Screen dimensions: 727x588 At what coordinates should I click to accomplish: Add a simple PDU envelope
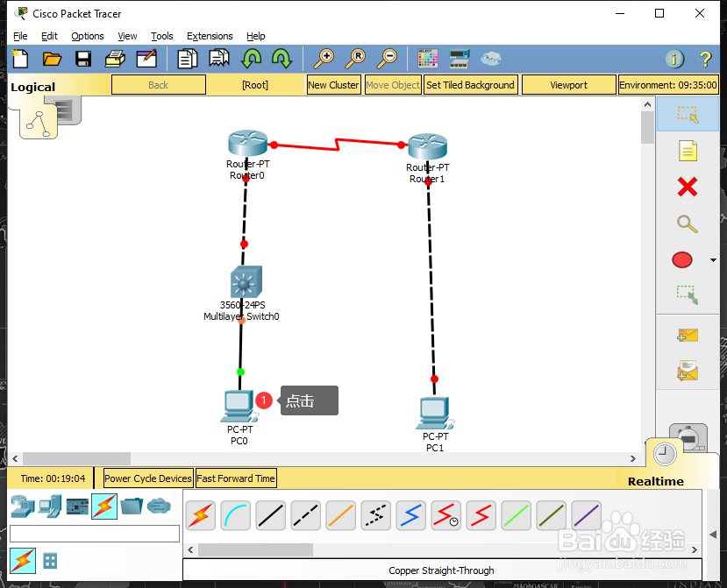click(x=688, y=335)
